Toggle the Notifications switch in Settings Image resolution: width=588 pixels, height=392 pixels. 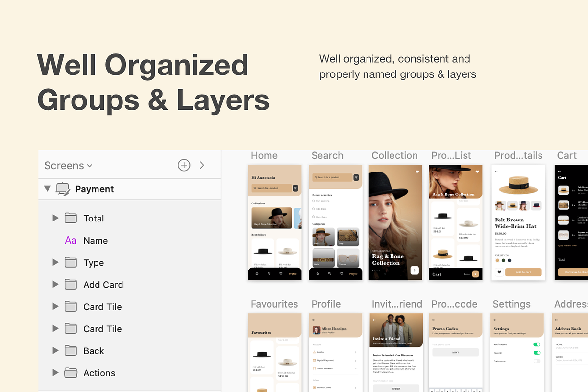click(x=537, y=345)
